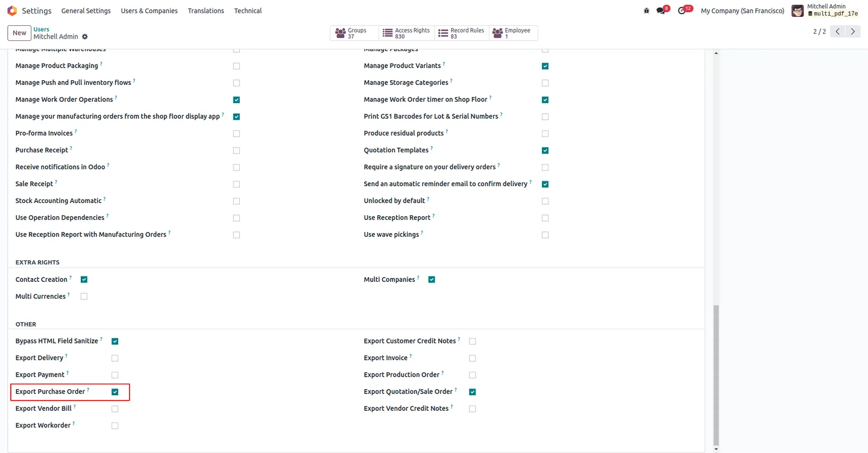The image size is (868, 453).
Task: Uncheck Export Quotation/Sale Order checkbox
Action: 472,392
